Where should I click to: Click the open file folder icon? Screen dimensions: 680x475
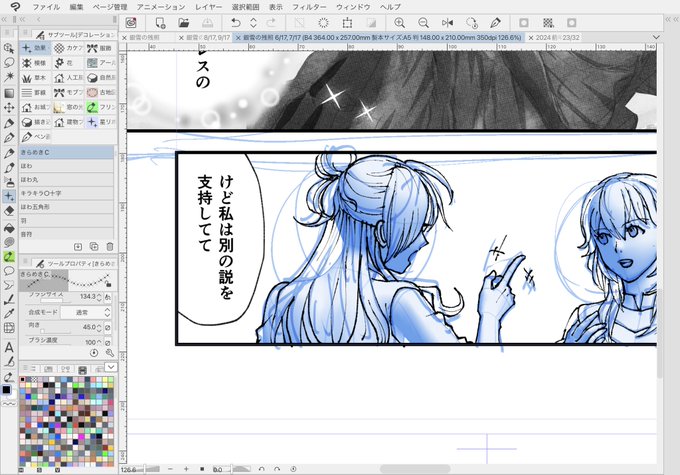(x=183, y=23)
